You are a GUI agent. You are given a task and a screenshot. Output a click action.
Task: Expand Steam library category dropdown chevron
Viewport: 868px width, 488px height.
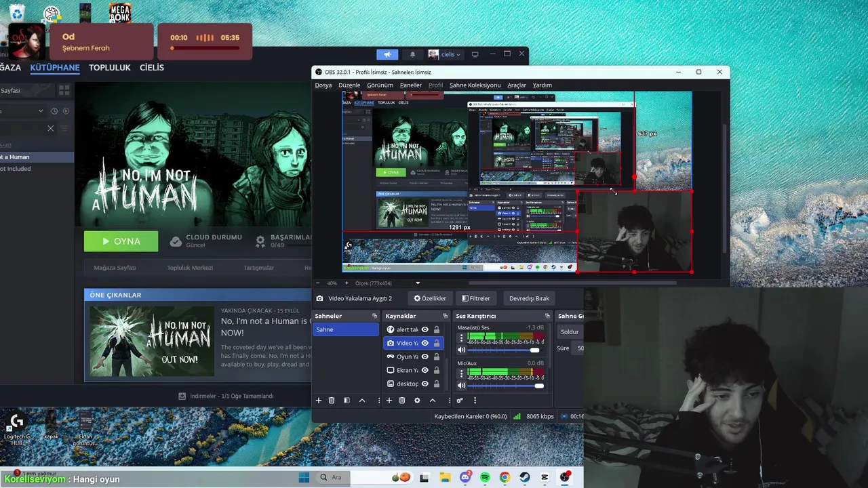41,110
